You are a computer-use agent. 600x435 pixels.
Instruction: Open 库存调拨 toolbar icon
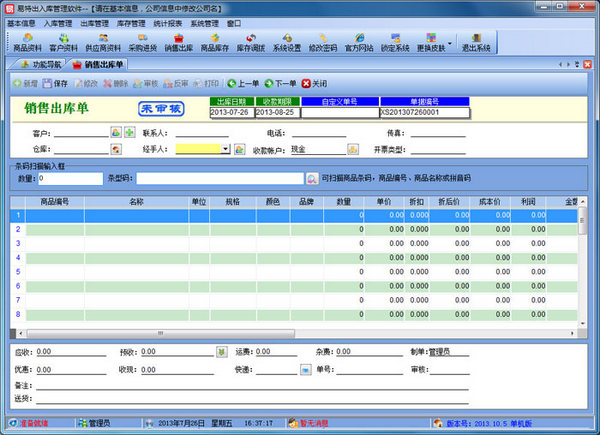pyautogui.click(x=251, y=41)
